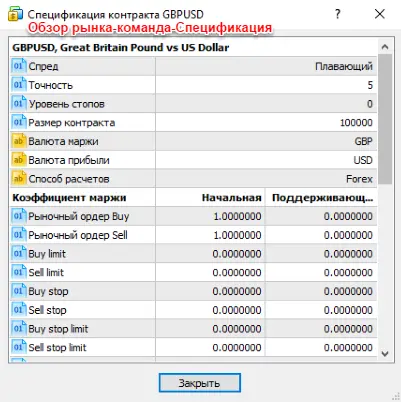
Task: Select Sell stop limit maintenance margin value
Action: tap(348, 348)
